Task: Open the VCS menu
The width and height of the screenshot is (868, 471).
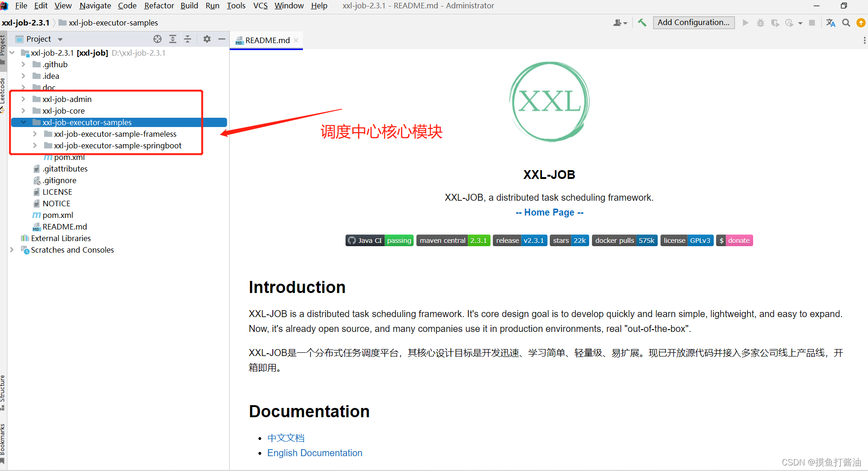Action: pyautogui.click(x=261, y=6)
